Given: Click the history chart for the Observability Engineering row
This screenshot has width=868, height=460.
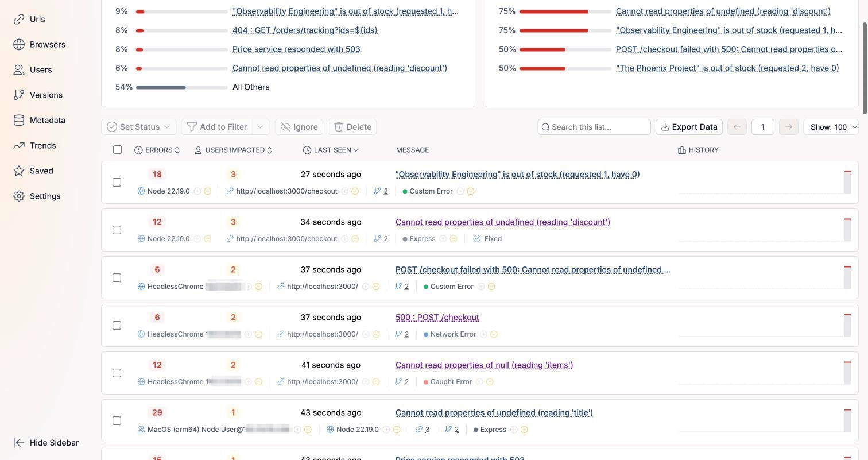Looking at the screenshot, I should [x=765, y=182].
